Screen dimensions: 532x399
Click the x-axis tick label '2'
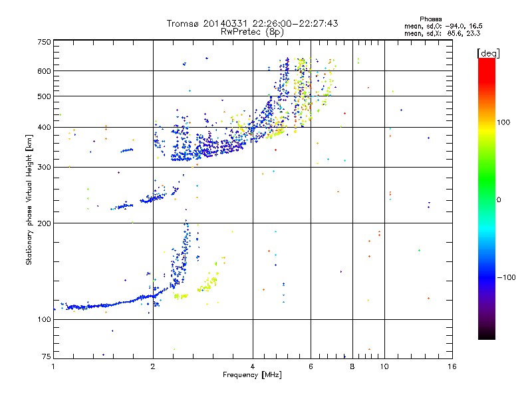pyautogui.click(x=153, y=366)
